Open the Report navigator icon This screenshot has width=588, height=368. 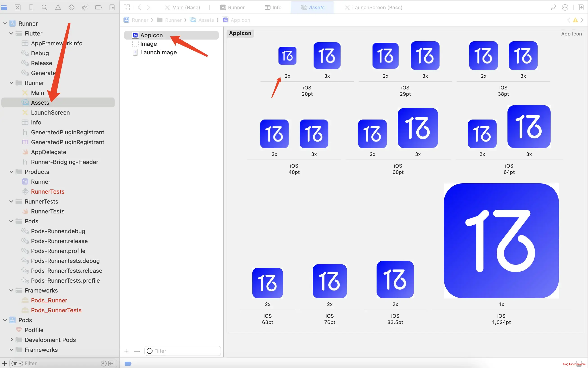[112, 8]
